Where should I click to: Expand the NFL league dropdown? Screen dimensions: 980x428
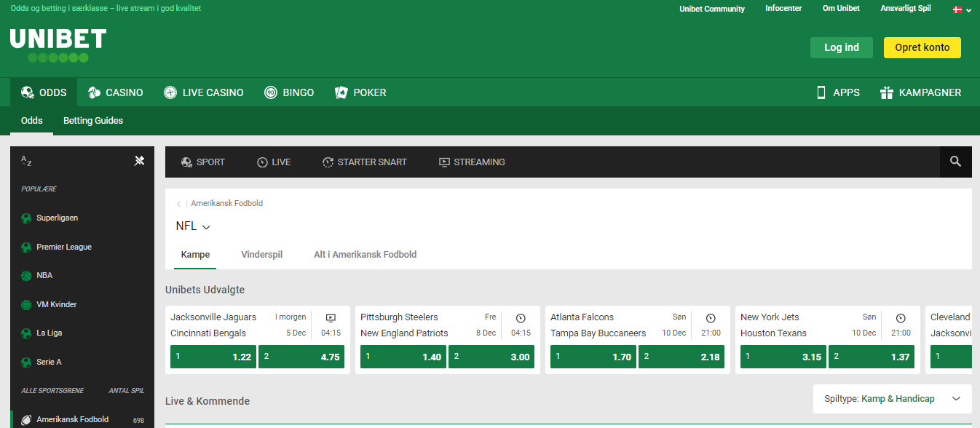click(193, 226)
